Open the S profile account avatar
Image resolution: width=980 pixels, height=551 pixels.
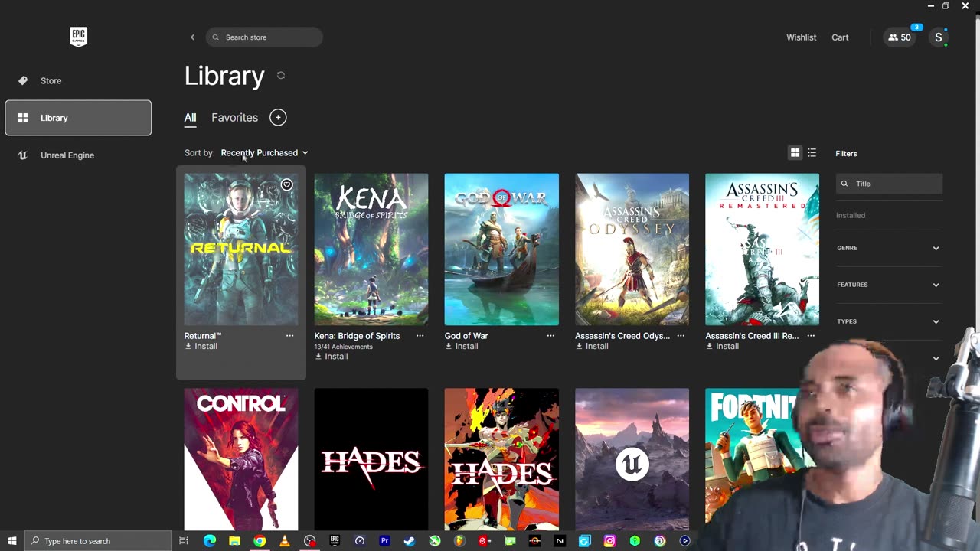click(939, 37)
